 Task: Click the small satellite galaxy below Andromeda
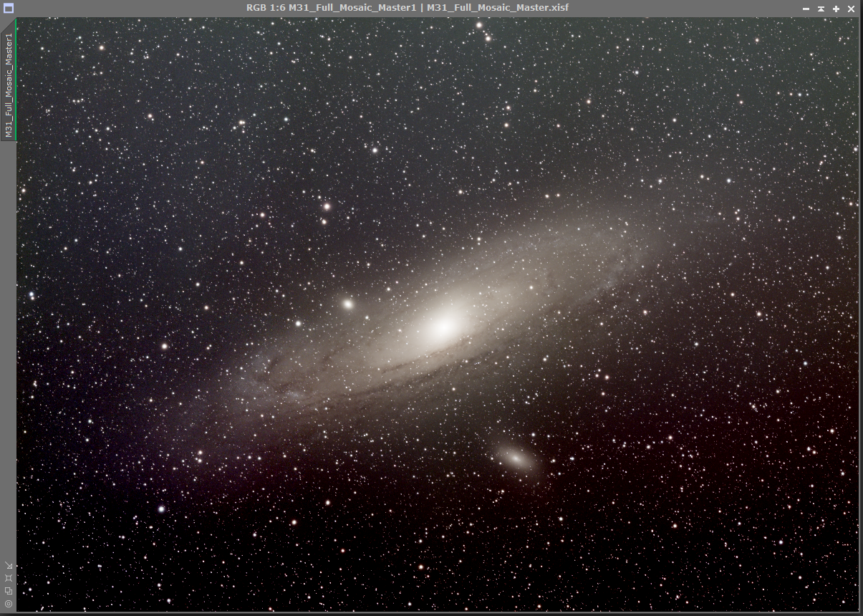(x=516, y=458)
